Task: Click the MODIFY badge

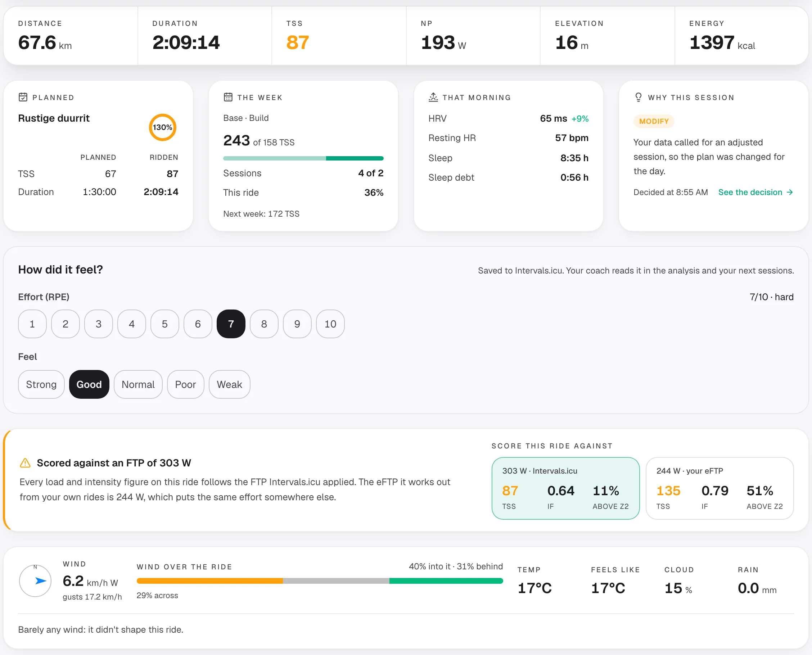Action: pyautogui.click(x=654, y=121)
